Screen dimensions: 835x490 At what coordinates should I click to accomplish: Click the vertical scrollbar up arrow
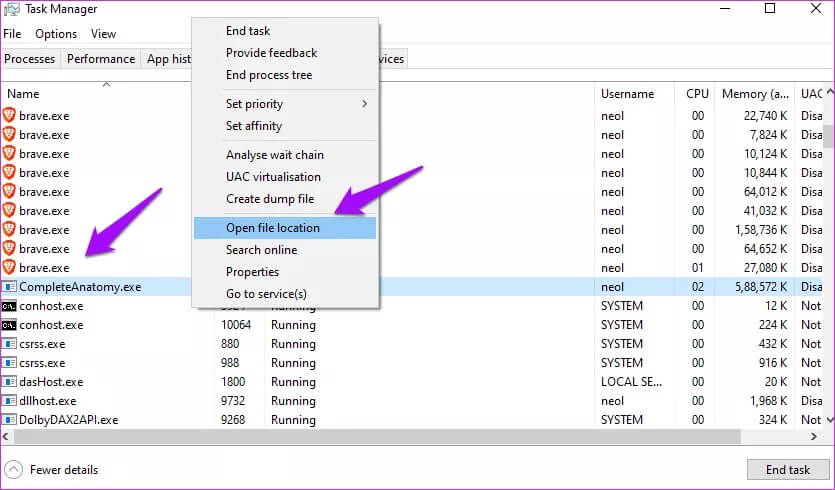829,93
